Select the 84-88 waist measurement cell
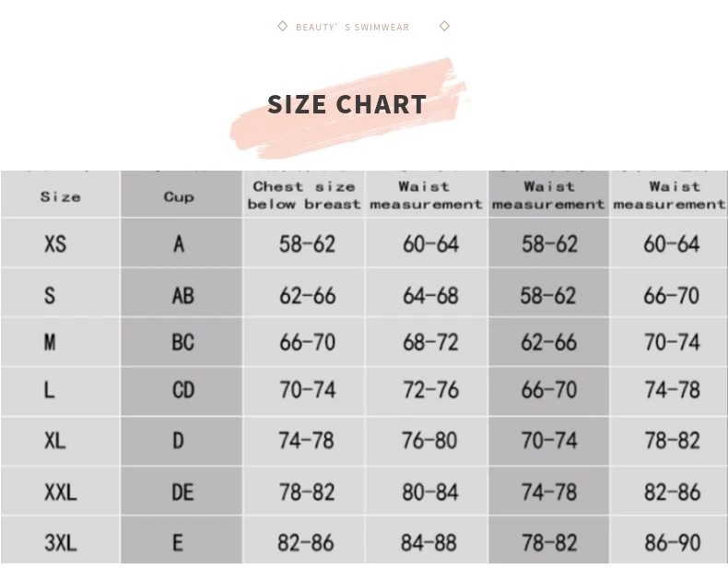Viewport: 728px width, 569px height. [x=429, y=542]
